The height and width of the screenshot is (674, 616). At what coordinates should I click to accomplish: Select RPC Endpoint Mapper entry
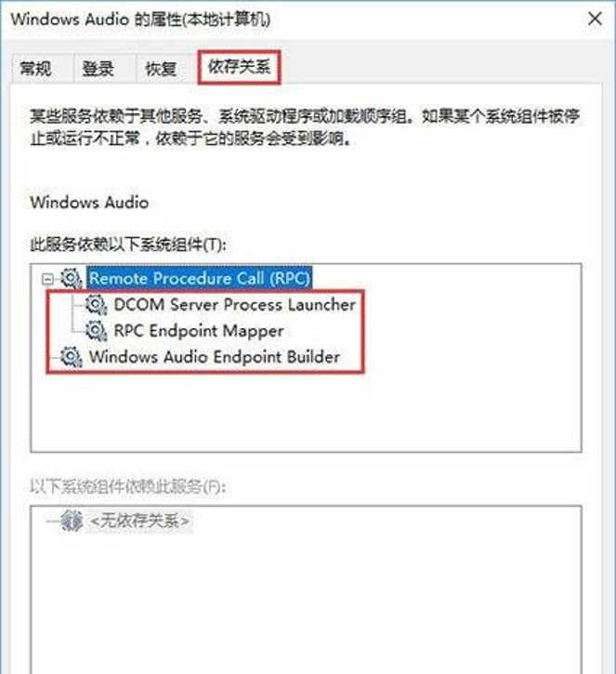point(199,331)
